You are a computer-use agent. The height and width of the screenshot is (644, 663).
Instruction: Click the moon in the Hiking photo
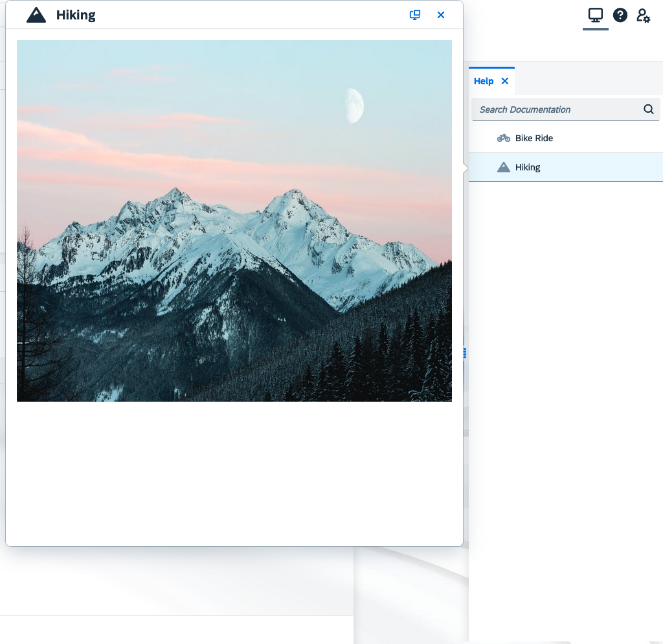pos(354,106)
